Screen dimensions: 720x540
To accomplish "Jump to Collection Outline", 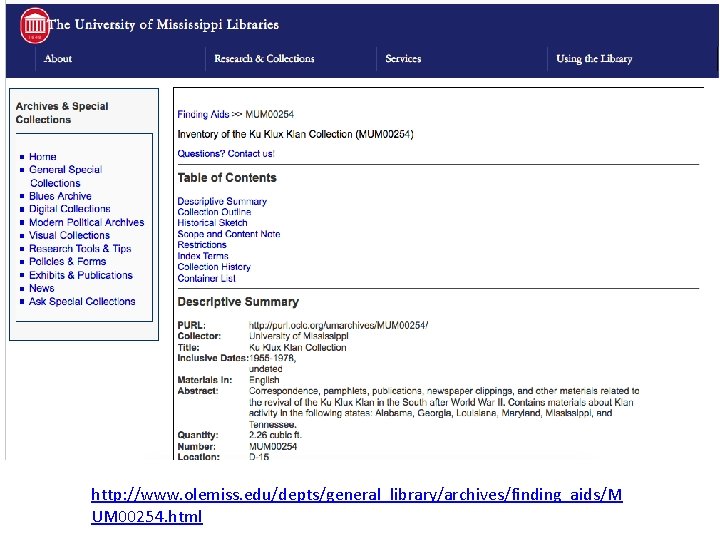I will 214,212.
